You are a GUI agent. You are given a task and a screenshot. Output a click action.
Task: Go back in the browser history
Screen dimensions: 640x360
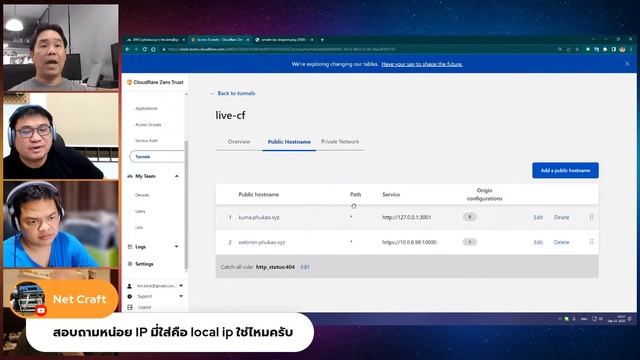point(128,49)
